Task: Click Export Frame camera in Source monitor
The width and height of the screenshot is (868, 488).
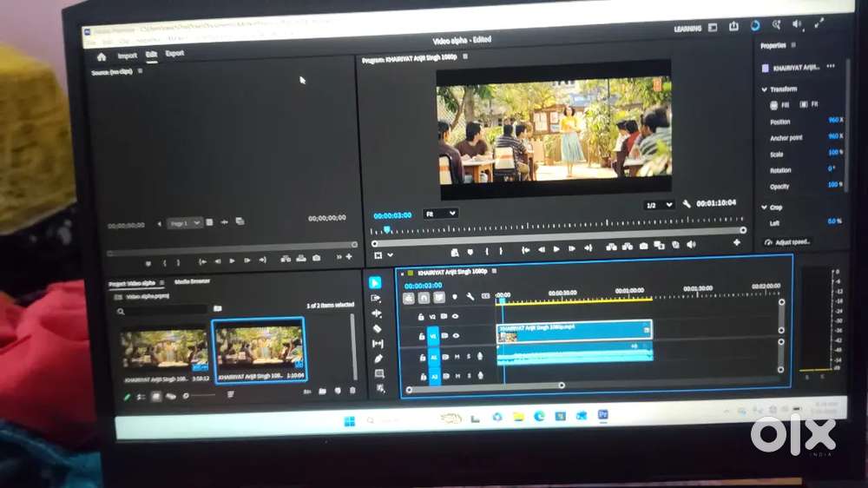Action: (x=316, y=258)
